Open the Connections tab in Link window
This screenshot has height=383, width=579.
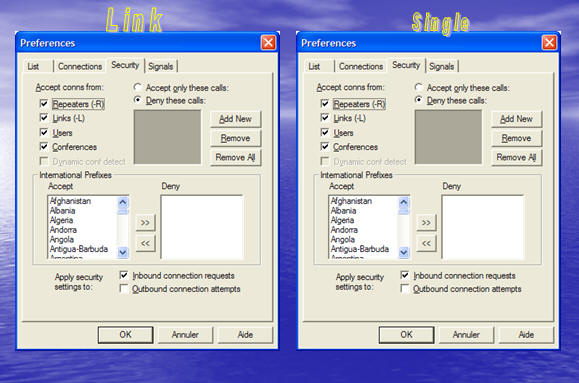[80, 66]
